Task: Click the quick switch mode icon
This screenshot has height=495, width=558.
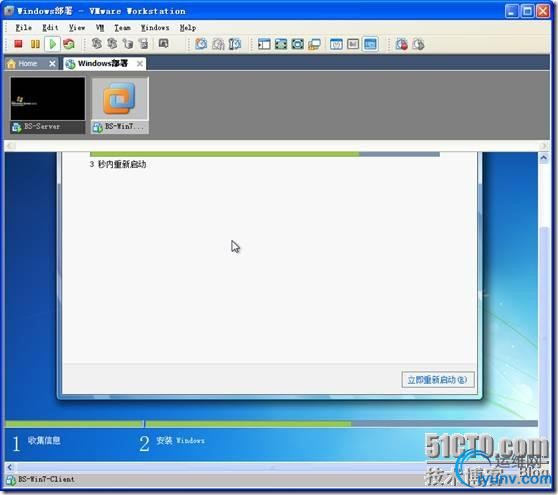Action: pyautogui.click(x=281, y=44)
